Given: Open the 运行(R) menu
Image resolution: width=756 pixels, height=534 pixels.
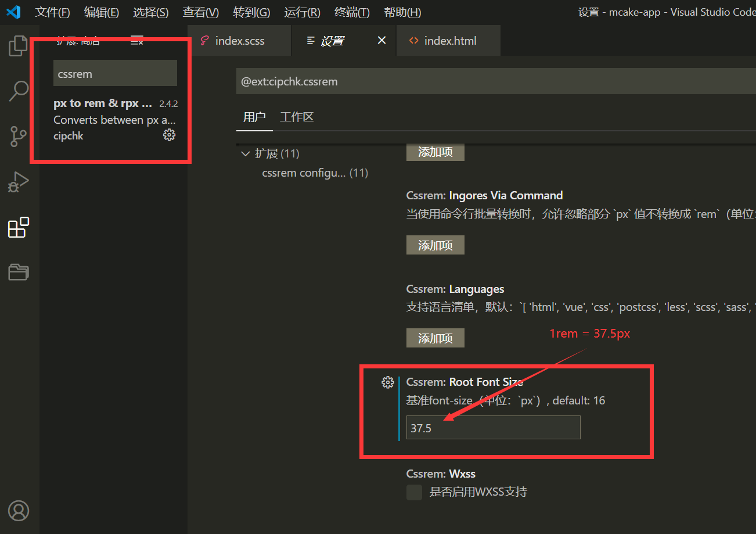Looking at the screenshot, I should pyautogui.click(x=303, y=12).
